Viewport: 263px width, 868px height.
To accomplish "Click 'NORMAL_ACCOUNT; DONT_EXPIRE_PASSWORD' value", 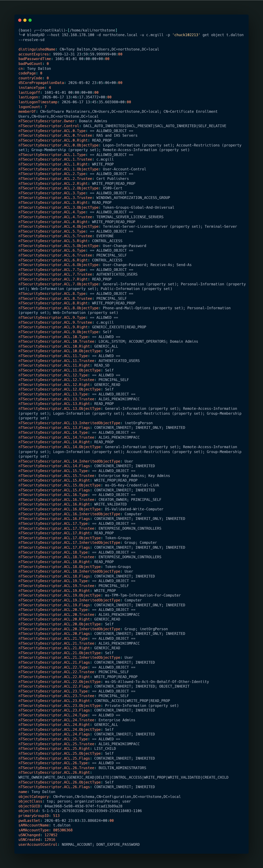I will click(101, 844).
